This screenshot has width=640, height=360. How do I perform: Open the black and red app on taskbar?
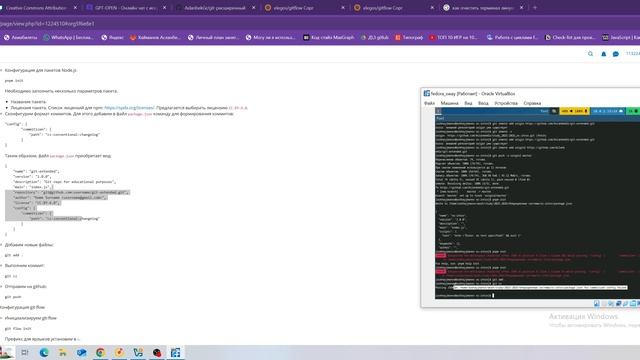[x=157, y=353]
